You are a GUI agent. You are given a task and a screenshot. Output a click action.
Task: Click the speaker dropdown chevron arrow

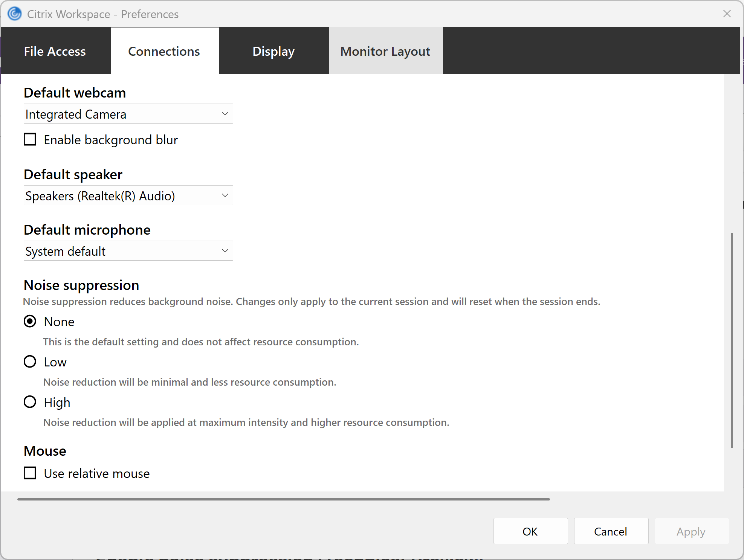click(x=225, y=195)
